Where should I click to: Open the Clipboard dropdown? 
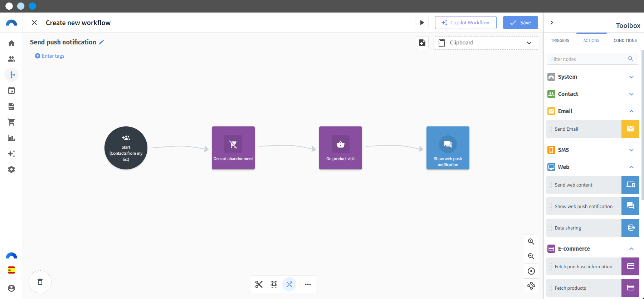coord(486,43)
